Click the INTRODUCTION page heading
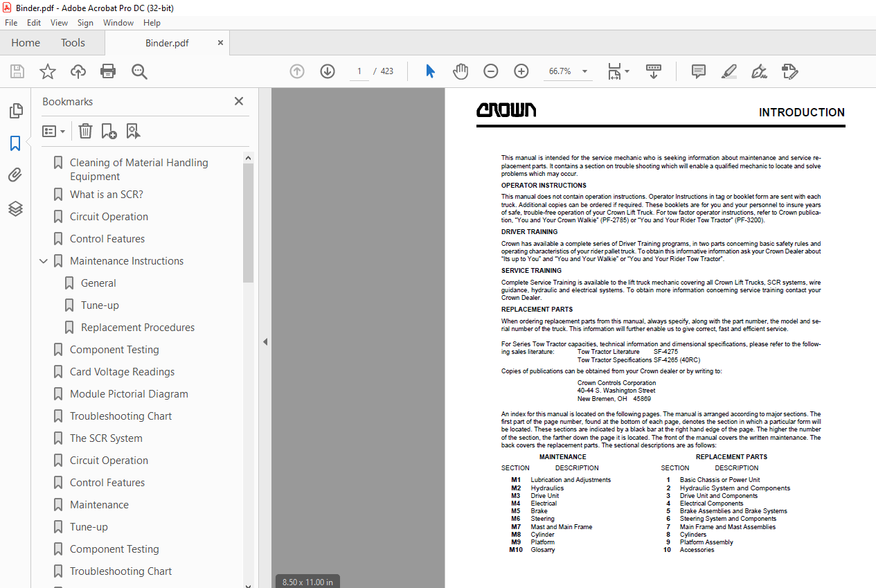 (x=802, y=112)
